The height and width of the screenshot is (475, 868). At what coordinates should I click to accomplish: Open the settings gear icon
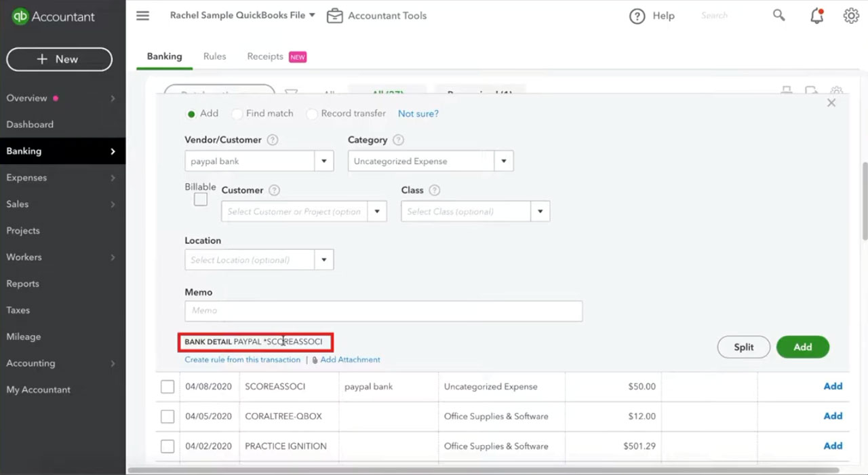[851, 16]
